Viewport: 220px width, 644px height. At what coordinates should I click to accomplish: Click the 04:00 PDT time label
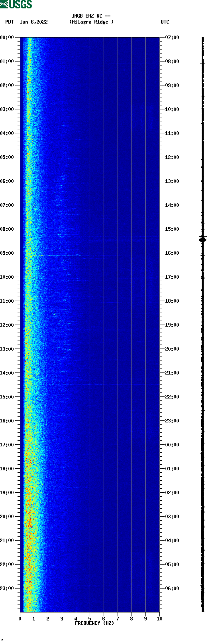(7, 133)
